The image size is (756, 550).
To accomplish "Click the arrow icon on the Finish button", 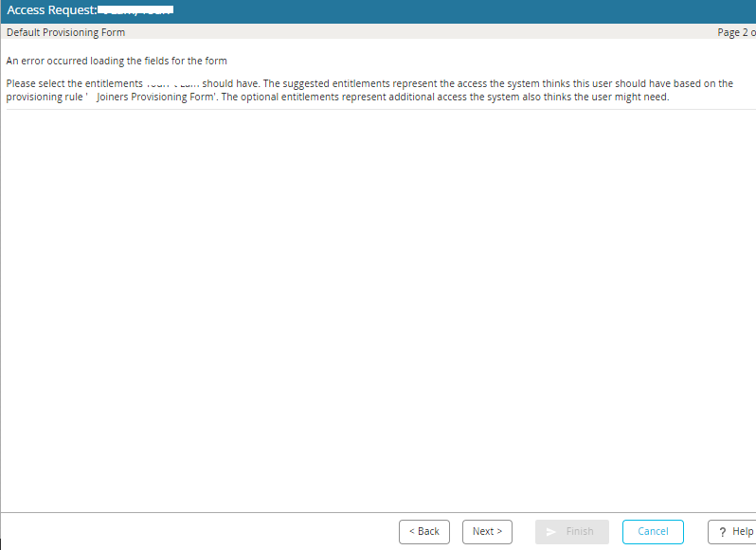I will point(551,531).
